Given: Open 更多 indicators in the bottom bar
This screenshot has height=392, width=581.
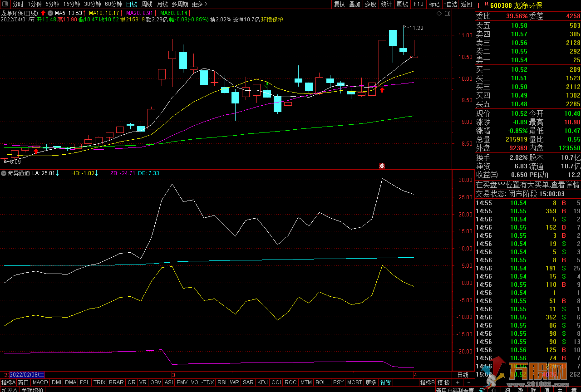Looking at the screenshot, I should pos(370,382).
